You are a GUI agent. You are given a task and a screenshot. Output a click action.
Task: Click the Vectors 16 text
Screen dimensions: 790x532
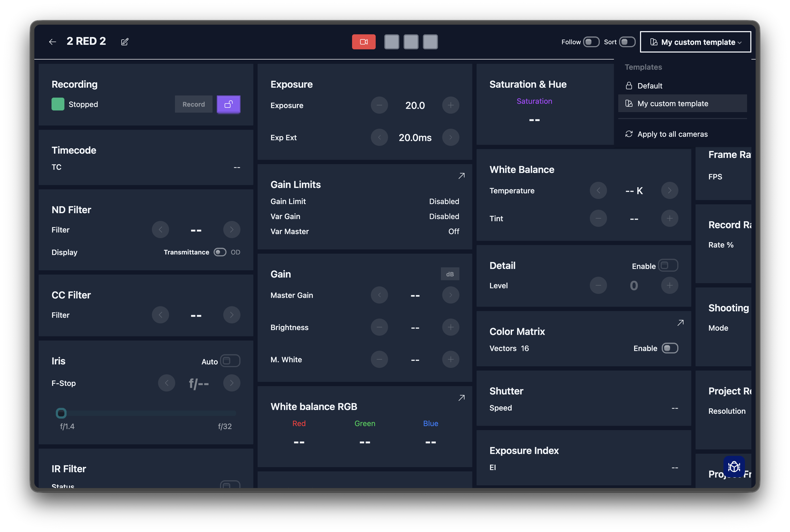click(x=509, y=348)
